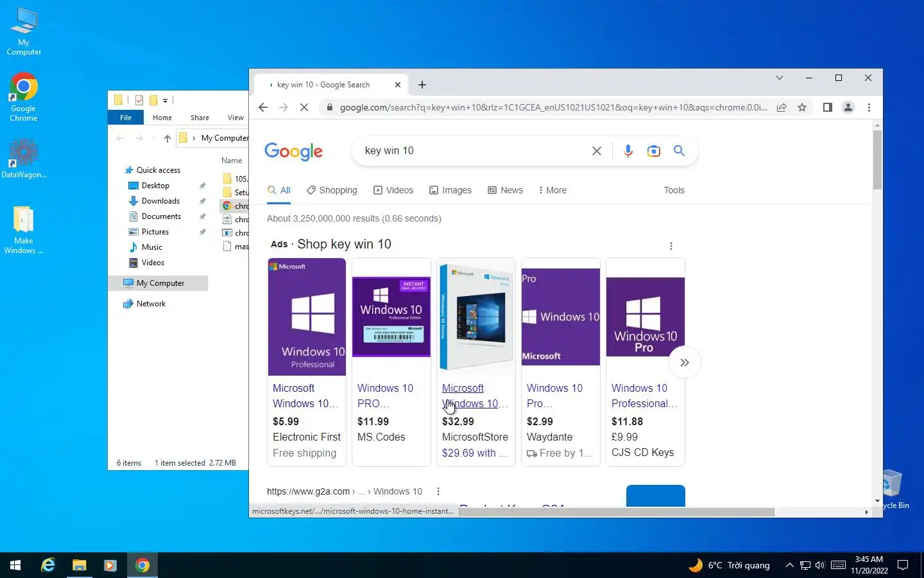The width and height of the screenshot is (924, 578).
Task: Click the purple Windows 10 Professional product image
Action: (x=307, y=317)
